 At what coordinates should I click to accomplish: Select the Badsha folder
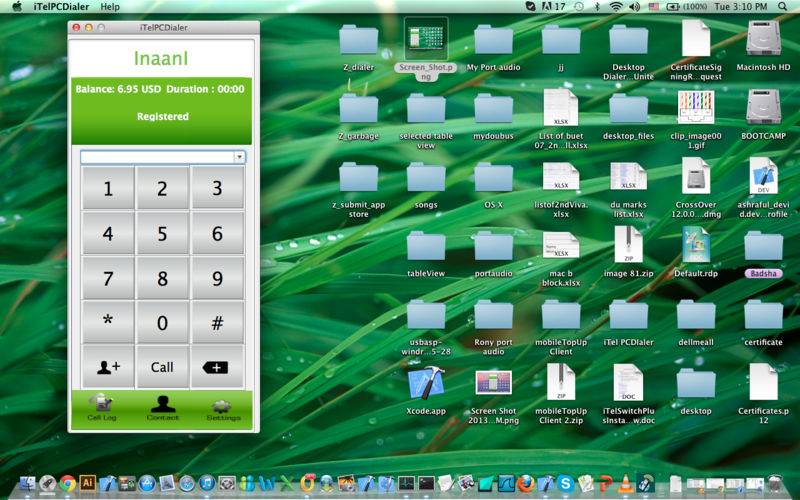tap(763, 247)
